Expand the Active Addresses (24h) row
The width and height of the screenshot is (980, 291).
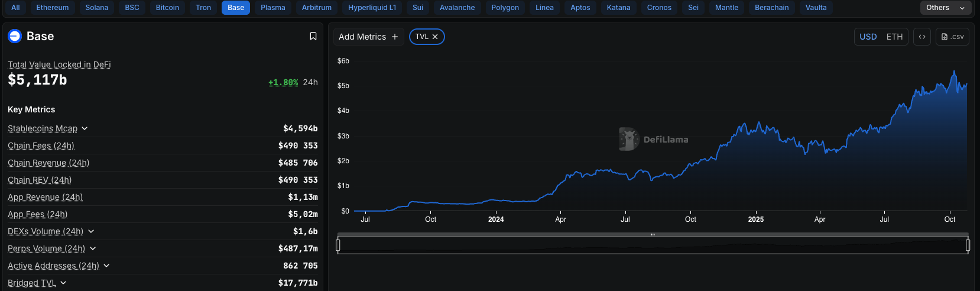(106, 266)
